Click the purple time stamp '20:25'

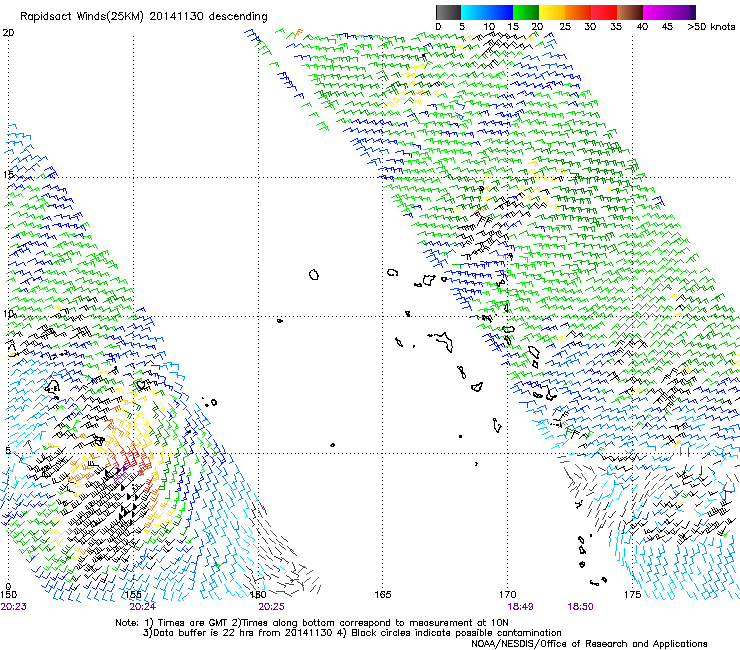coord(271,607)
